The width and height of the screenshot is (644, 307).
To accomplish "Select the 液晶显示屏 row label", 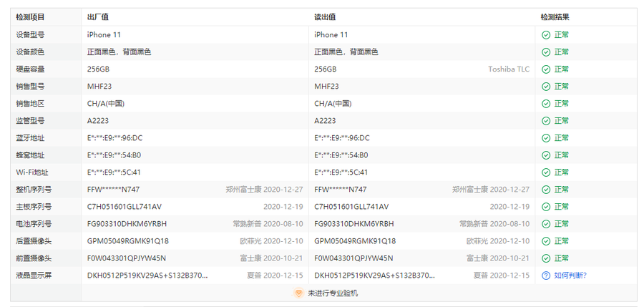I will (34, 276).
